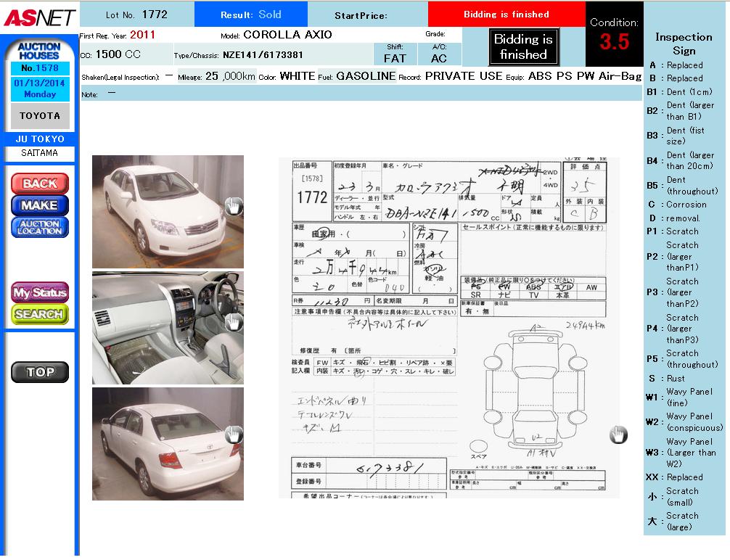This screenshot has height=560, width=730.
Task: Zoom hand icon on front car photo
Action: (233, 207)
